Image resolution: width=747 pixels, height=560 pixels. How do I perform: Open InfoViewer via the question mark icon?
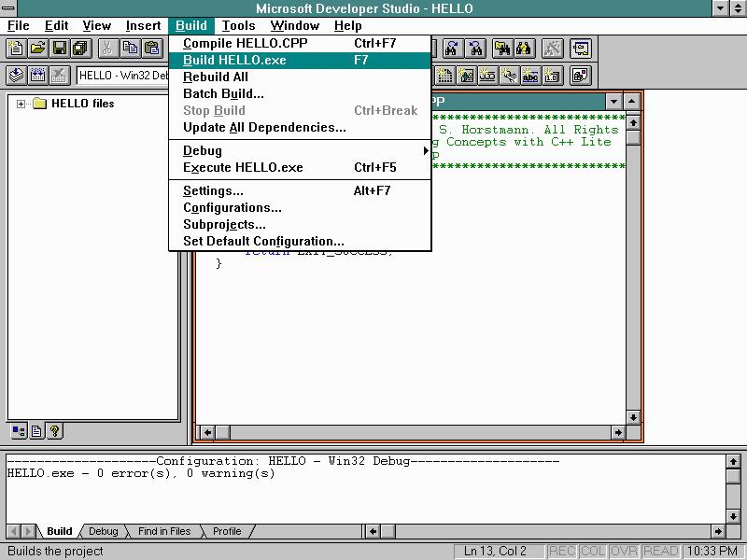click(x=54, y=430)
